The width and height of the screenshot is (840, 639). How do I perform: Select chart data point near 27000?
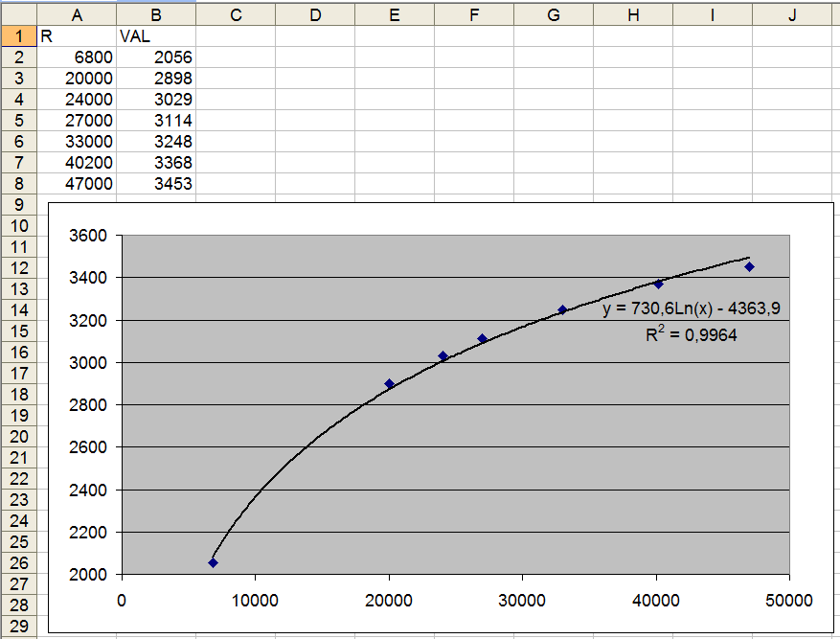tap(482, 338)
